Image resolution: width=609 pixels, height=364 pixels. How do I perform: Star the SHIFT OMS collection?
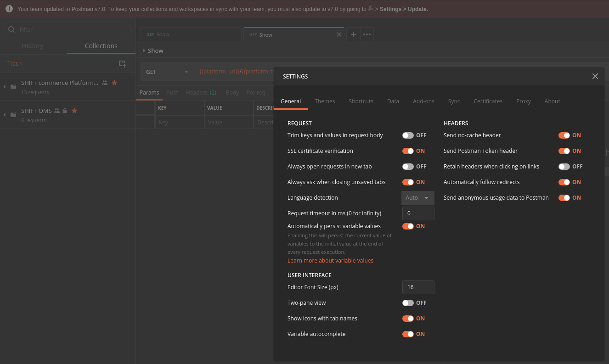point(74,111)
